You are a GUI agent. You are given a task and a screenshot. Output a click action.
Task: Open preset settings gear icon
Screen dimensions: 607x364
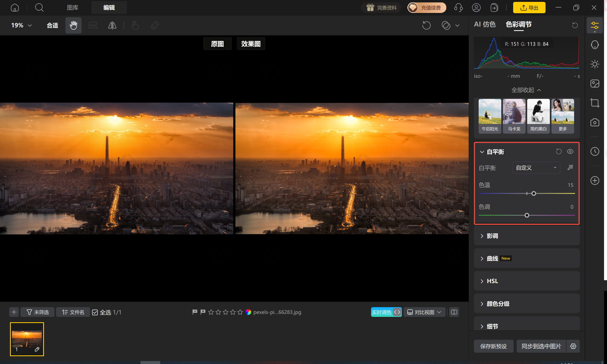[x=573, y=346]
